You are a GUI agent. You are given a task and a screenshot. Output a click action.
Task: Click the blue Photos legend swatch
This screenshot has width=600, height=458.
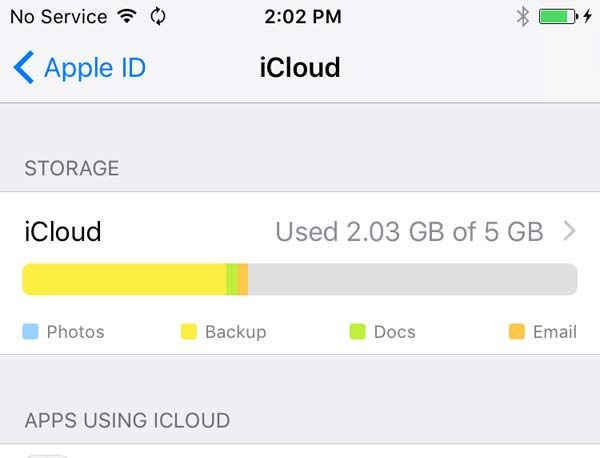click(x=30, y=331)
